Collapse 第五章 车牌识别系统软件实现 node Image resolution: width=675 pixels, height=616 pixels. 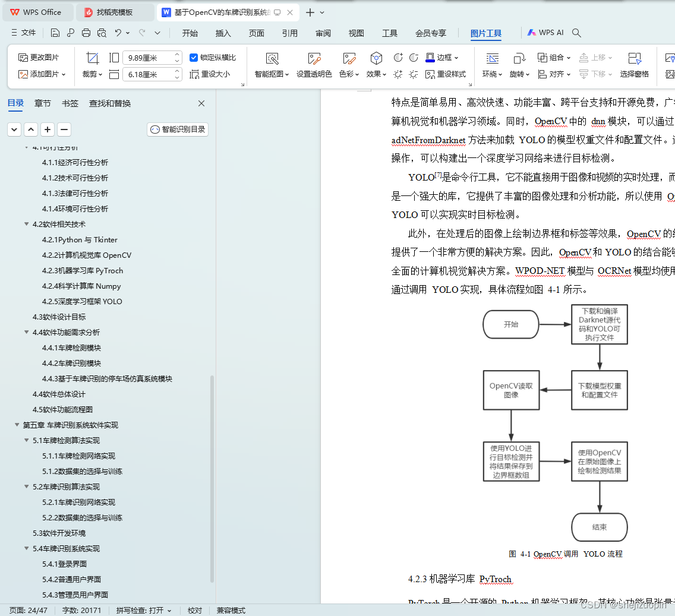tap(17, 425)
